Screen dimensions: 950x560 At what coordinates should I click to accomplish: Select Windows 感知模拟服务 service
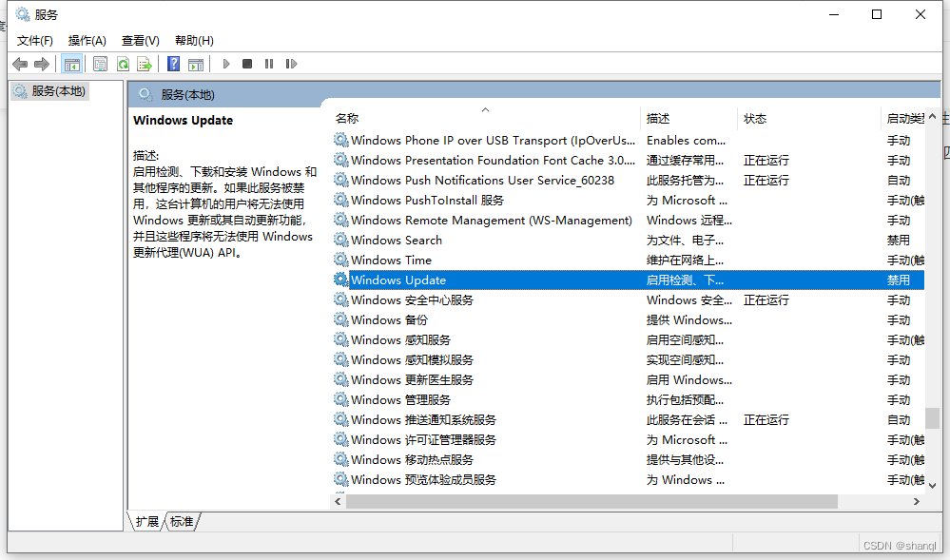click(412, 360)
